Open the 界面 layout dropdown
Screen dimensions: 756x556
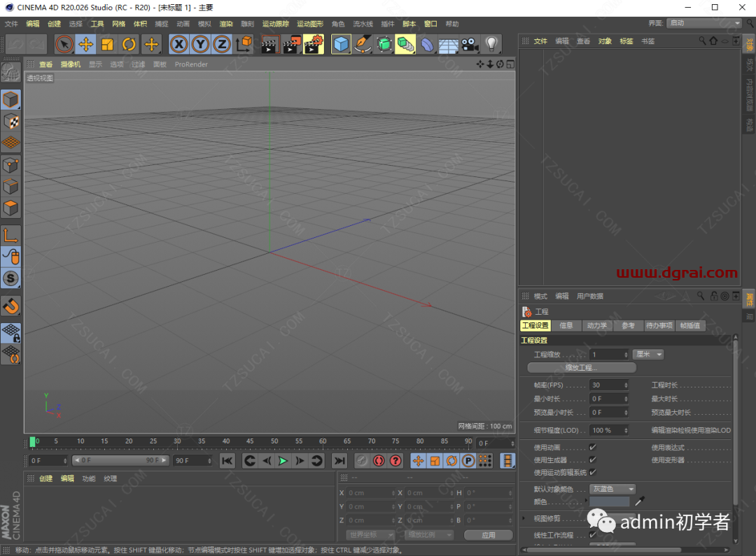[x=704, y=23]
